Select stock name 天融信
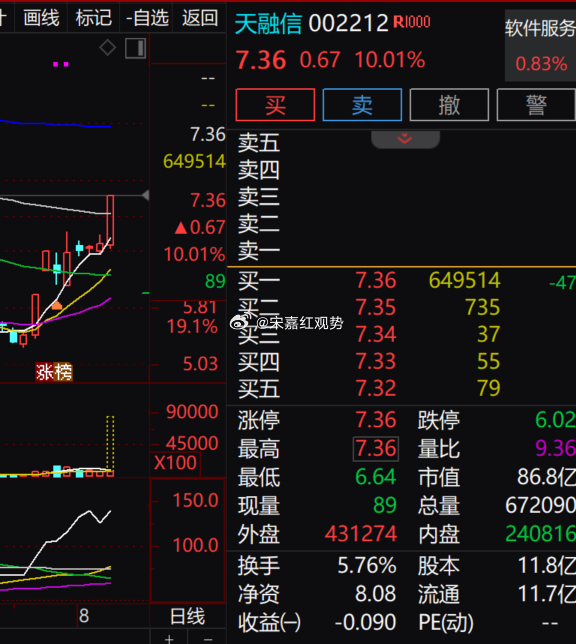Screen dimensions: 576x644 tap(268, 23)
